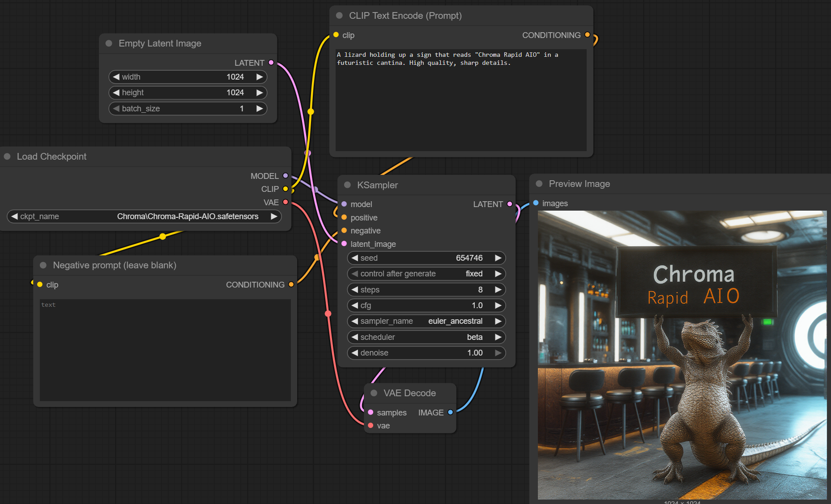Click the positive prompt text box
The width and height of the screenshot is (831, 504).
(x=460, y=101)
